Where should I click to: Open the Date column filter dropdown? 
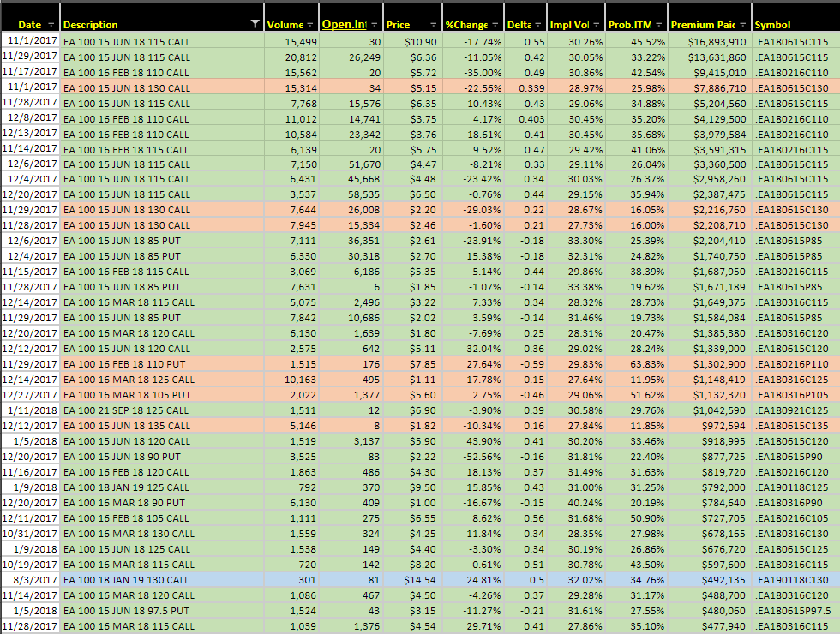tap(51, 24)
